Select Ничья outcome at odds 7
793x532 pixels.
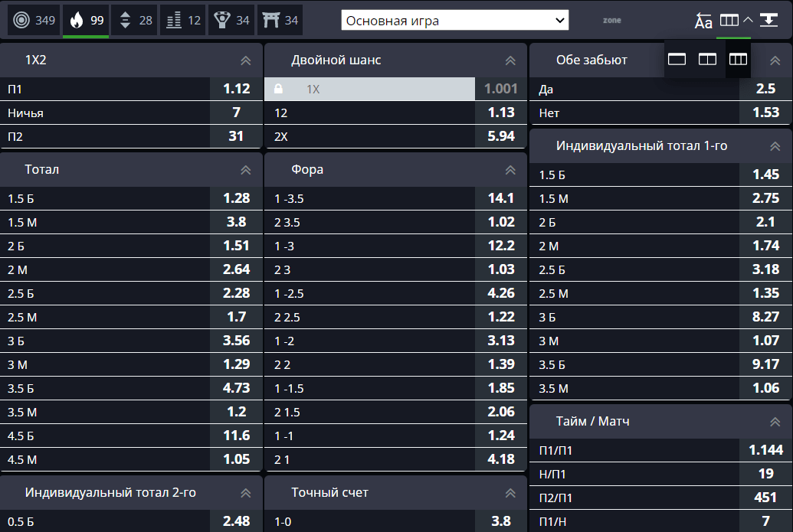point(131,113)
